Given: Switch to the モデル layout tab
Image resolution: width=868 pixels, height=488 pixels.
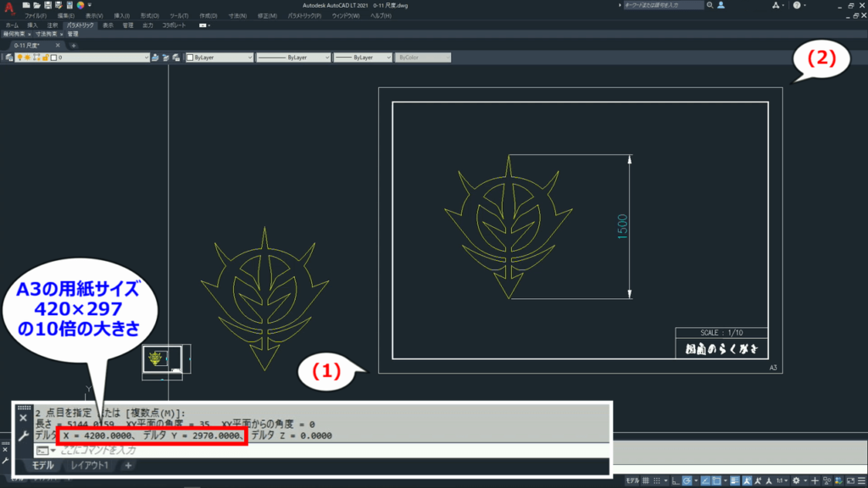Looking at the screenshot, I should click(42, 465).
